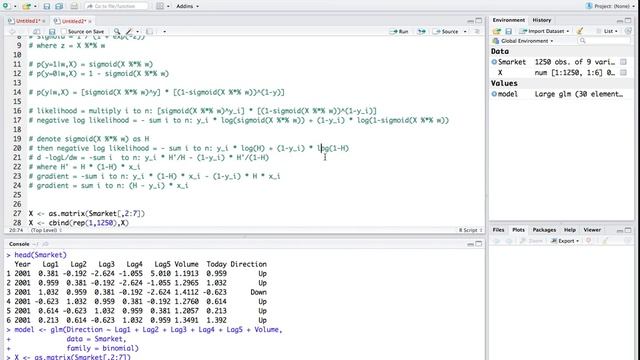Open the Export plot dropdown
The height and width of the screenshot is (360, 640).
(x=565, y=241)
